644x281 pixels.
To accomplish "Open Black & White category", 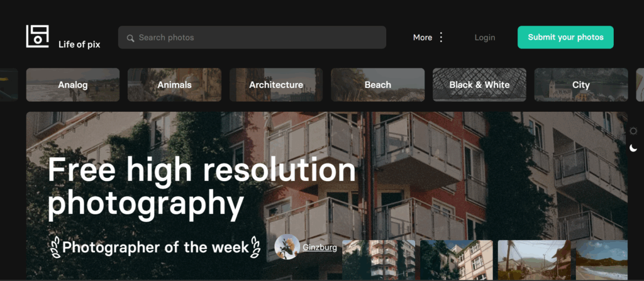I will (479, 85).
